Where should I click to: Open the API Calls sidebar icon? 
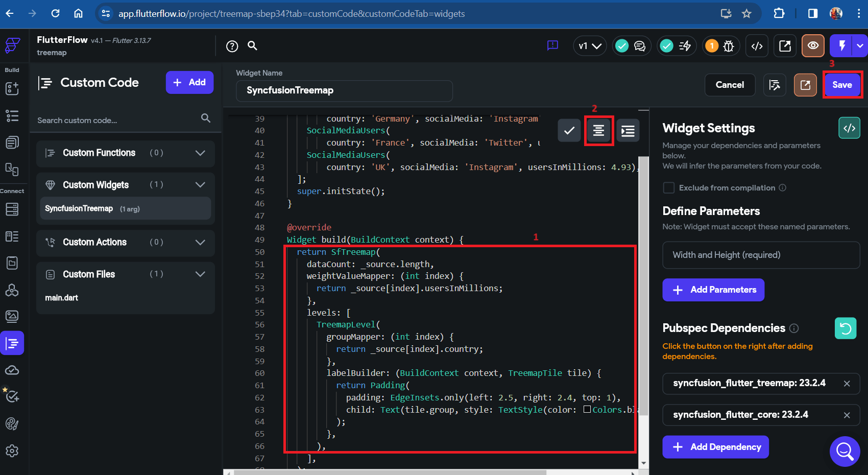pos(12,290)
